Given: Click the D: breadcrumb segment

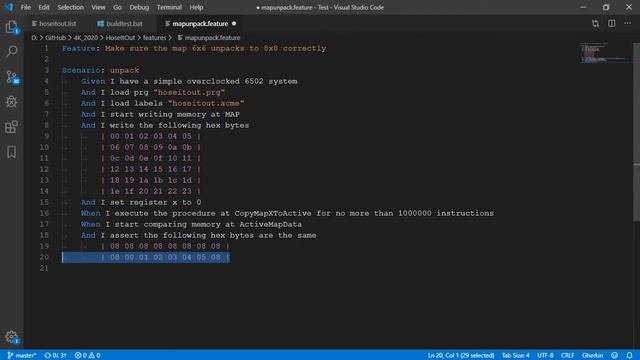Looking at the screenshot, I should click(x=34, y=38).
